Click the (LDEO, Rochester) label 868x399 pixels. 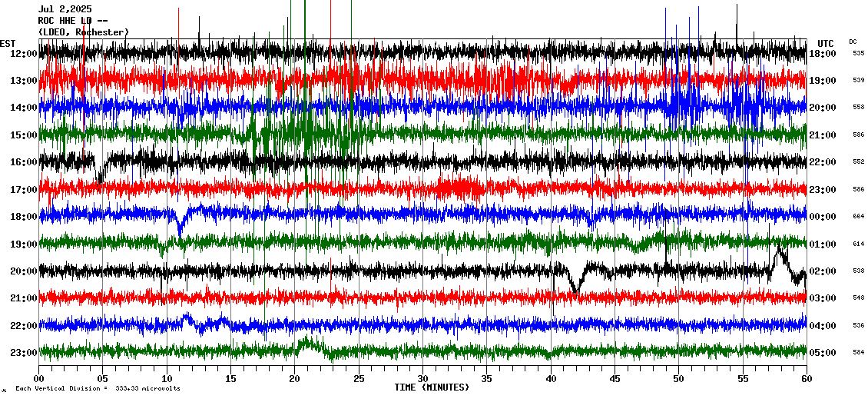(84, 32)
